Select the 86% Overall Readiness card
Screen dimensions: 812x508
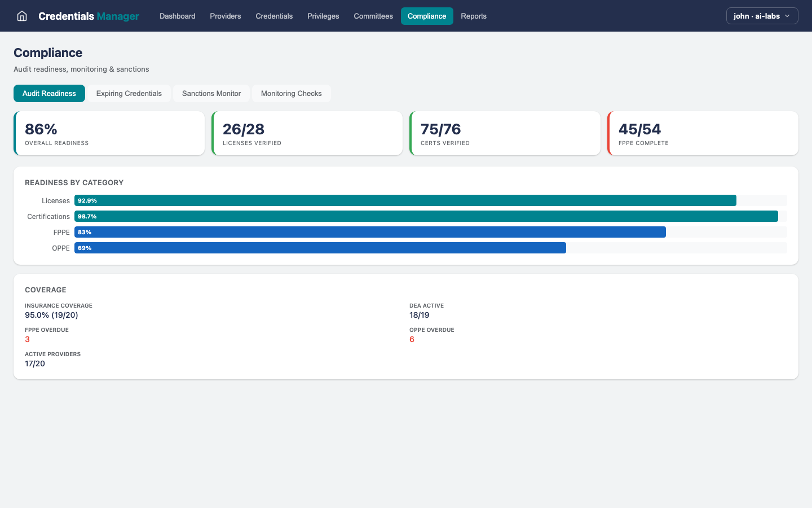[109, 133]
